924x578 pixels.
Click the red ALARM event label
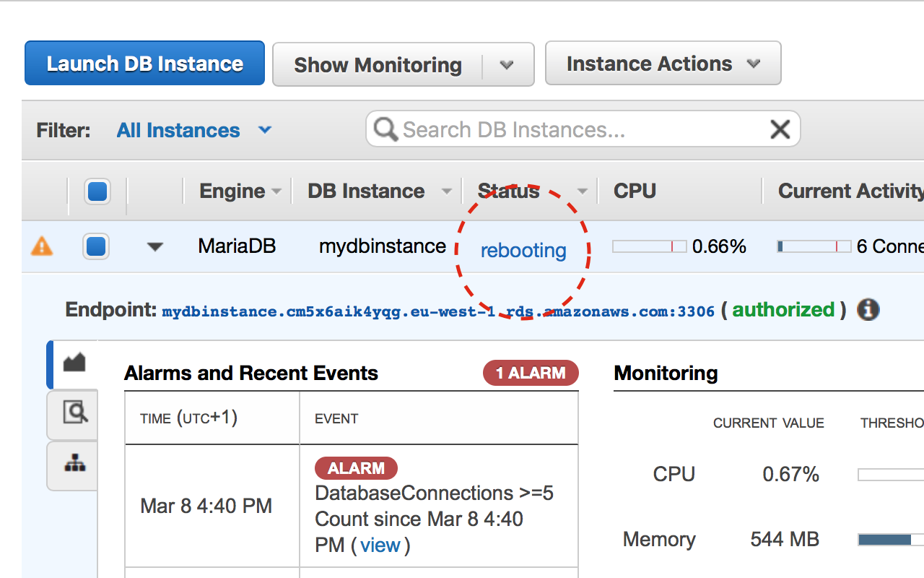(356, 468)
